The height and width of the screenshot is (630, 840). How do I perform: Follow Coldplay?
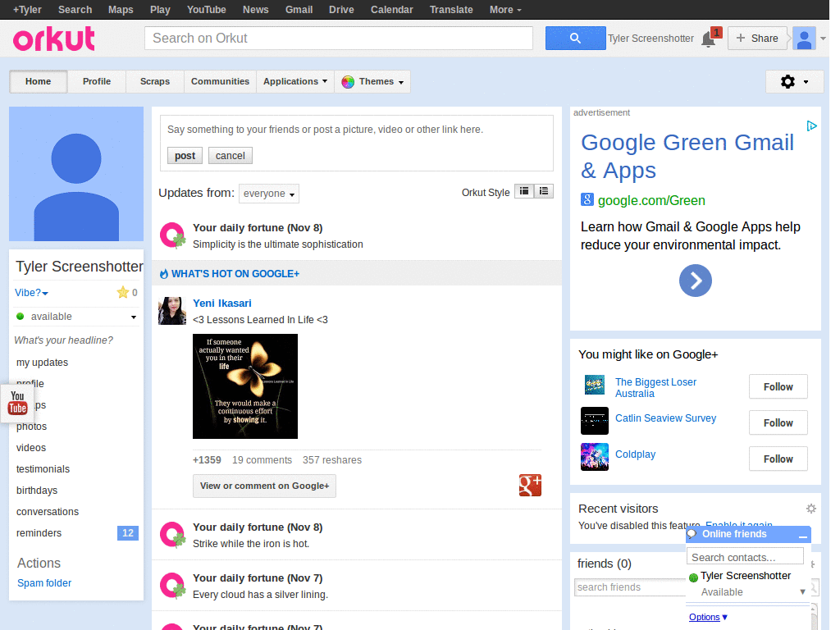click(778, 459)
